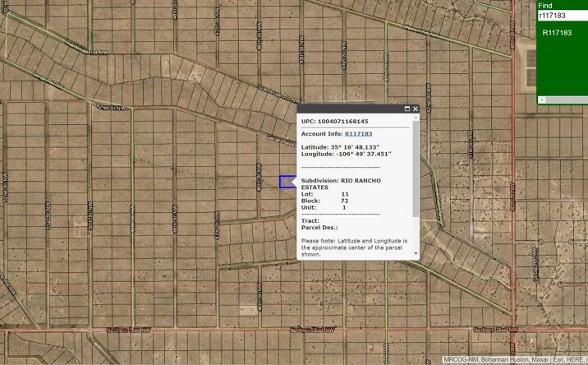This screenshot has width=588, height=365.
Task: Click the leftmost Northern Blvd NW label
Action: 129,330
